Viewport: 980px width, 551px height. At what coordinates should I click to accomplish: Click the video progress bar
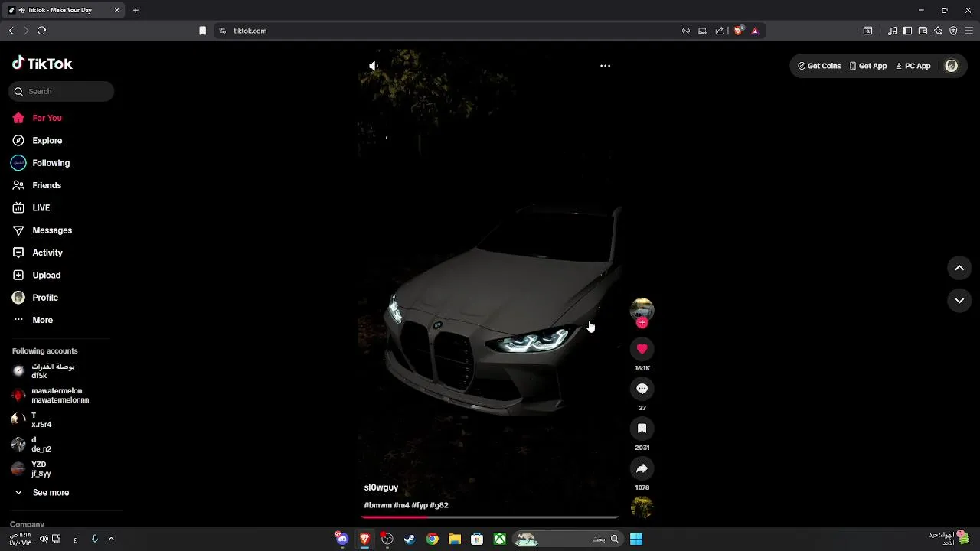click(x=490, y=517)
